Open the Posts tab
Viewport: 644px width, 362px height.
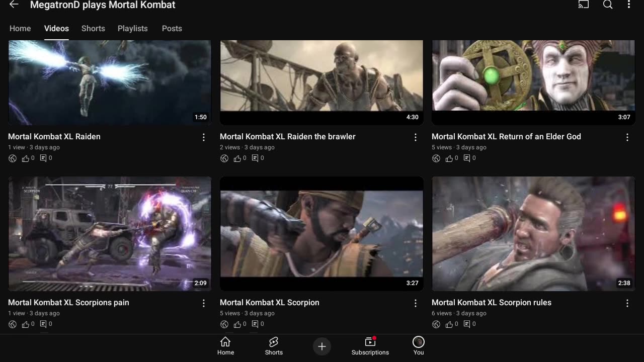[172, 29]
